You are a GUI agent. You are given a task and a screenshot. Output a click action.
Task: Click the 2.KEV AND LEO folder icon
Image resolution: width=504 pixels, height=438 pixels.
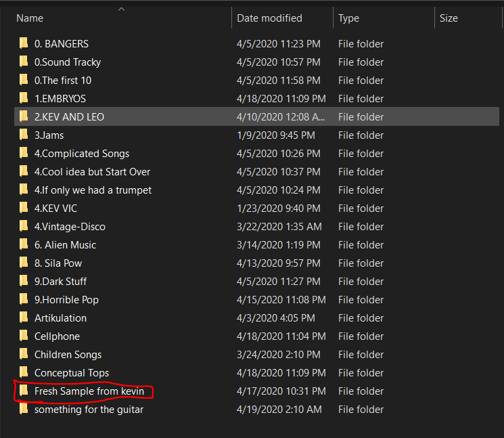click(24, 116)
